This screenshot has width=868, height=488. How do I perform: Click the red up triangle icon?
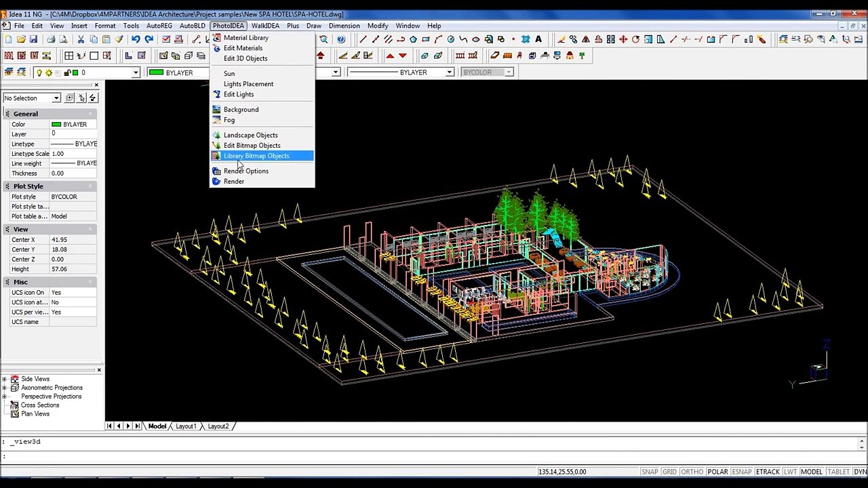(x=390, y=56)
